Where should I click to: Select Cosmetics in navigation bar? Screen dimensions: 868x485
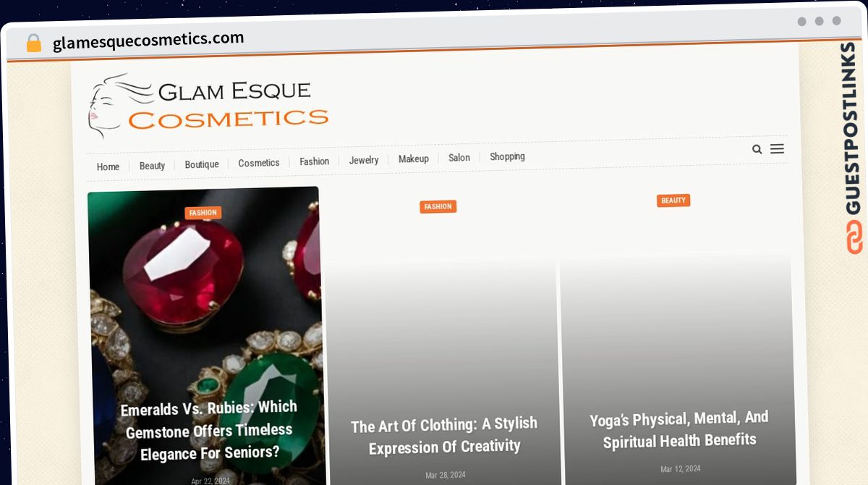[259, 163]
